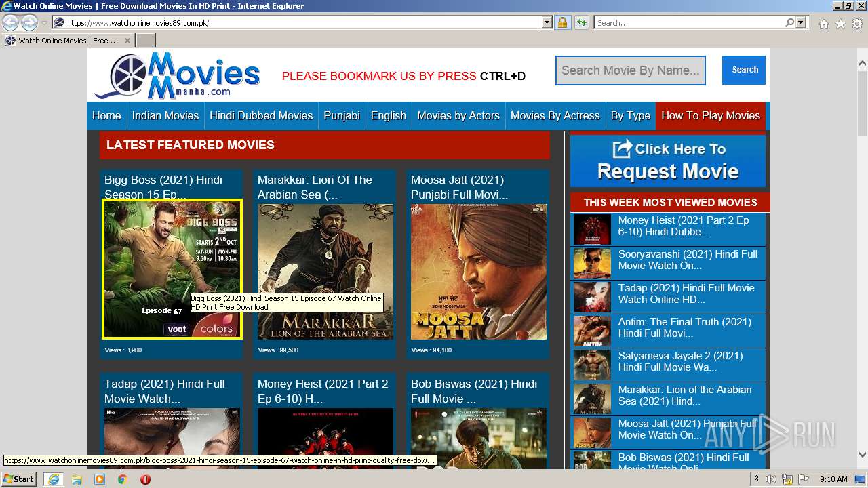The height and width of the screenshot is (488, 868).
Task: Click Money Heist sidebar thumbnail
Action: (x=592, y=229)
